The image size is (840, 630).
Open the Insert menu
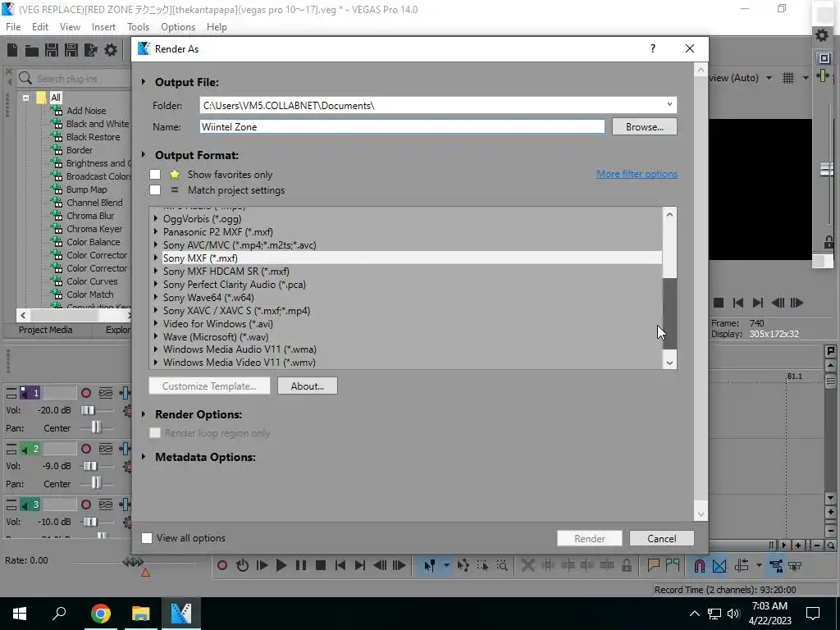103,27
